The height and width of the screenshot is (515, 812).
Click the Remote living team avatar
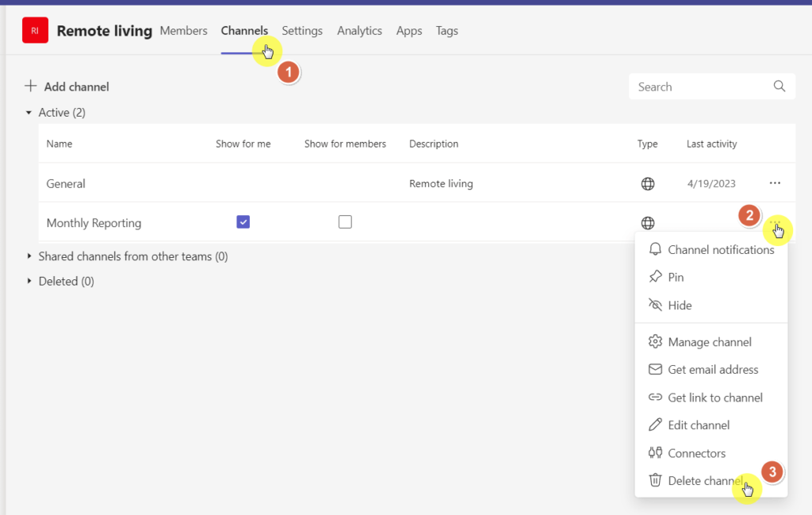pyautogui.click(x=35, y=30)
